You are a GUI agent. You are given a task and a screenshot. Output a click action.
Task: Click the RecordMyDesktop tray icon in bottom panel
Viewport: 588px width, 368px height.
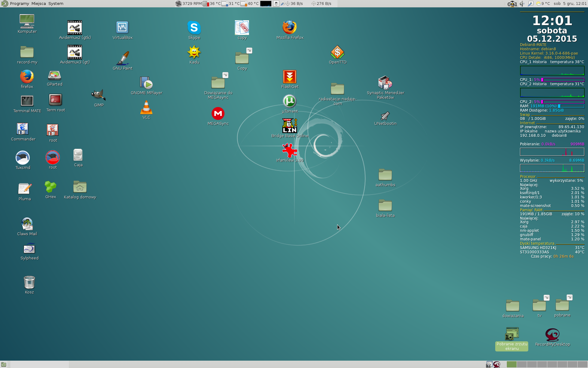point(497,365)
